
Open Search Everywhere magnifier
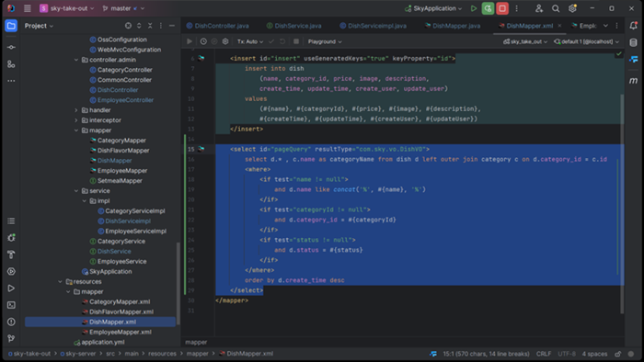[556, 8]
